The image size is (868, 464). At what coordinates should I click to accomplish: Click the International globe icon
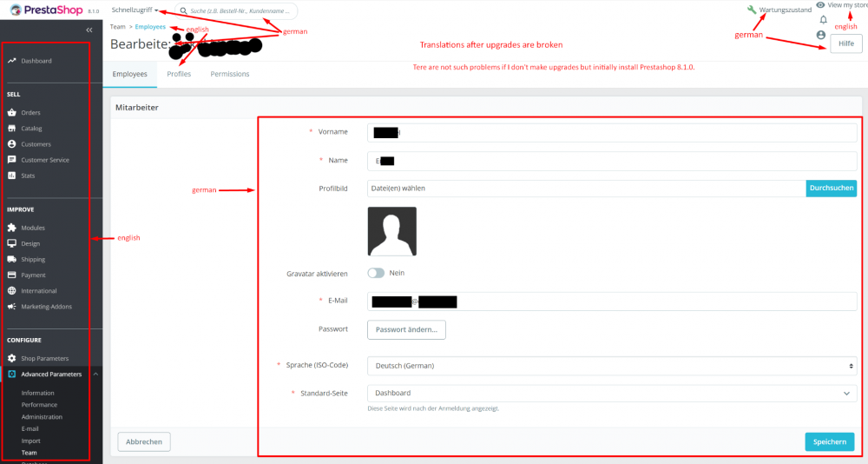point(11,290)
